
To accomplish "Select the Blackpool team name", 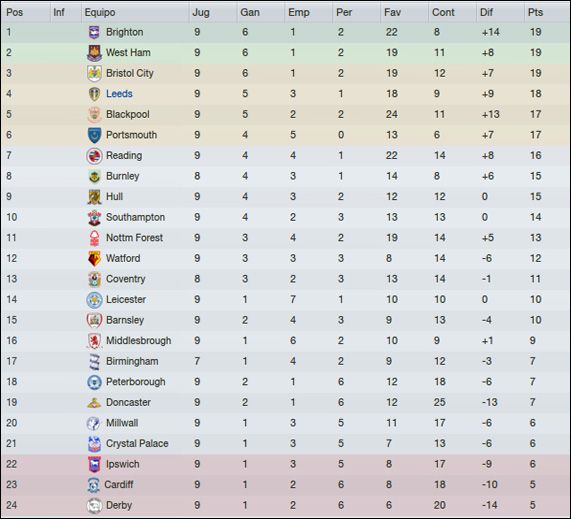I will (127, 114).
